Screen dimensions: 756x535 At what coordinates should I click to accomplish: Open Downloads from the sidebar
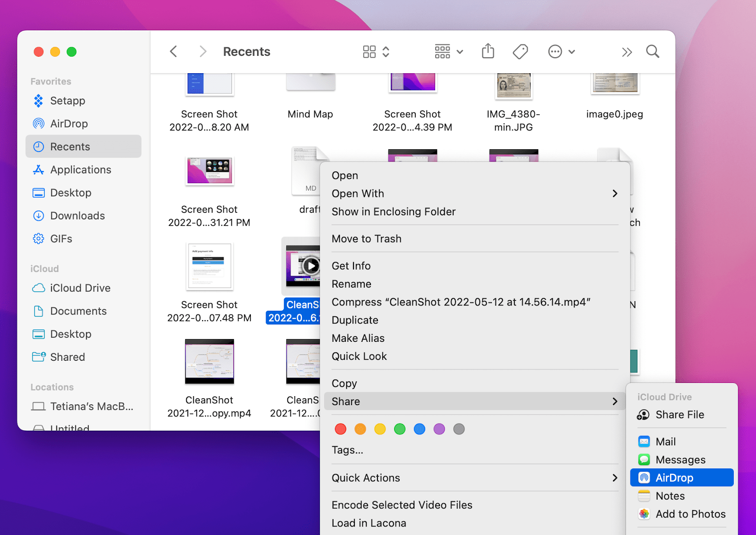[x=77, y=215]
